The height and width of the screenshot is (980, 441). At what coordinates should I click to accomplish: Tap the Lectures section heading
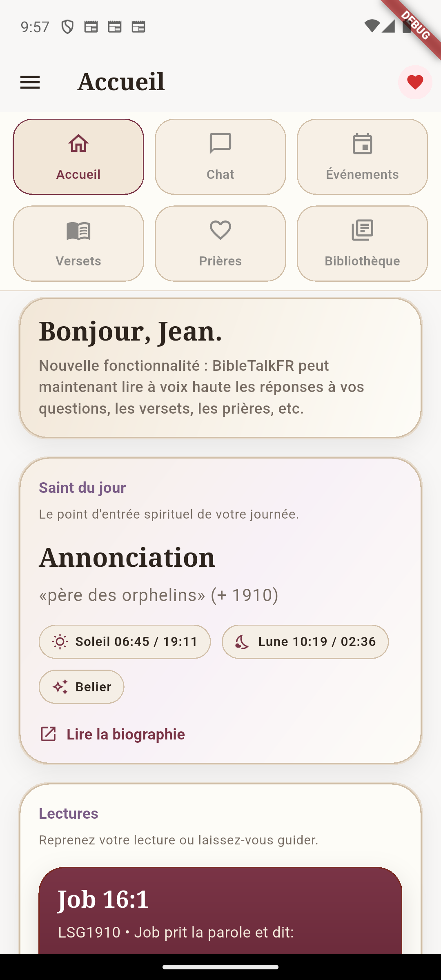(69, 813)
